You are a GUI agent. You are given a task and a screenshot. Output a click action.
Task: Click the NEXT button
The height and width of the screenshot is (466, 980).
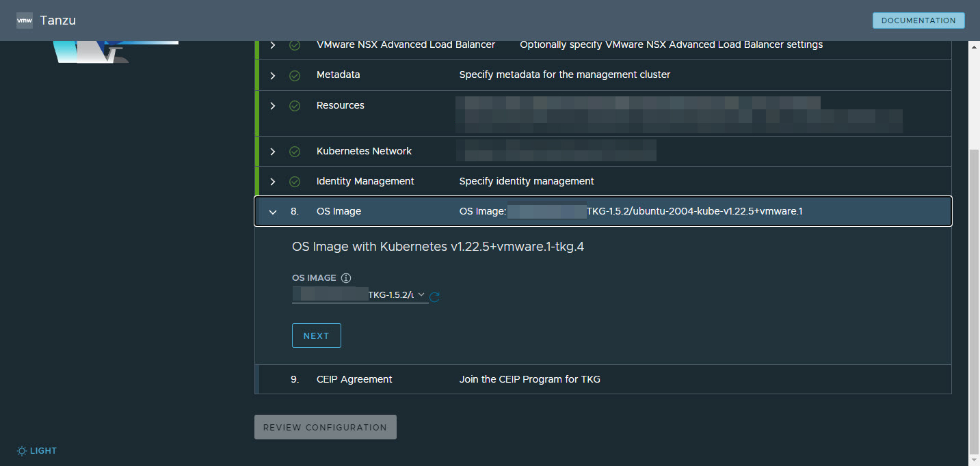(x=317, y=335)
